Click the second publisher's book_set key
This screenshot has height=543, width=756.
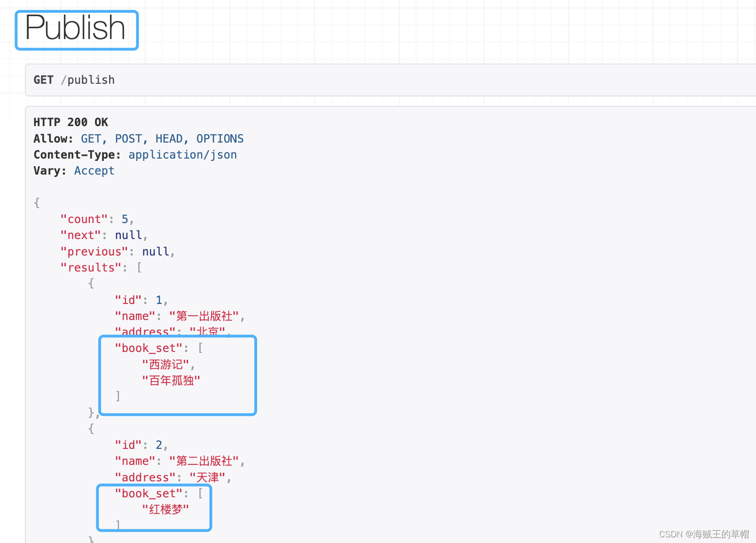[149, 494]
